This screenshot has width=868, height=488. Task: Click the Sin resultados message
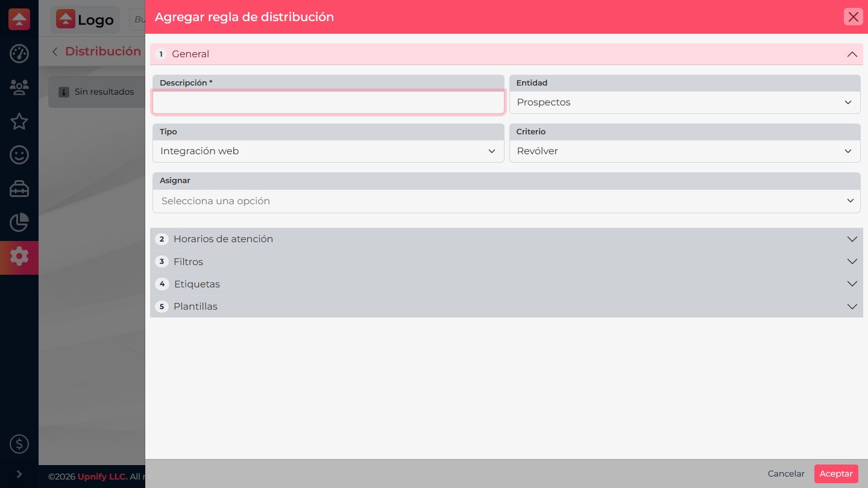click(x=104, y=92)
